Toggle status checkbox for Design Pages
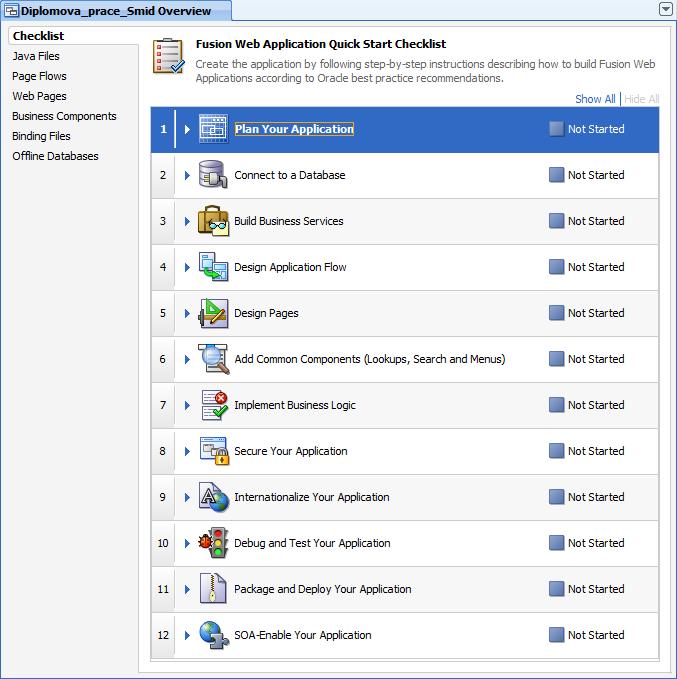677x679 pixels. tap(556, 313)
